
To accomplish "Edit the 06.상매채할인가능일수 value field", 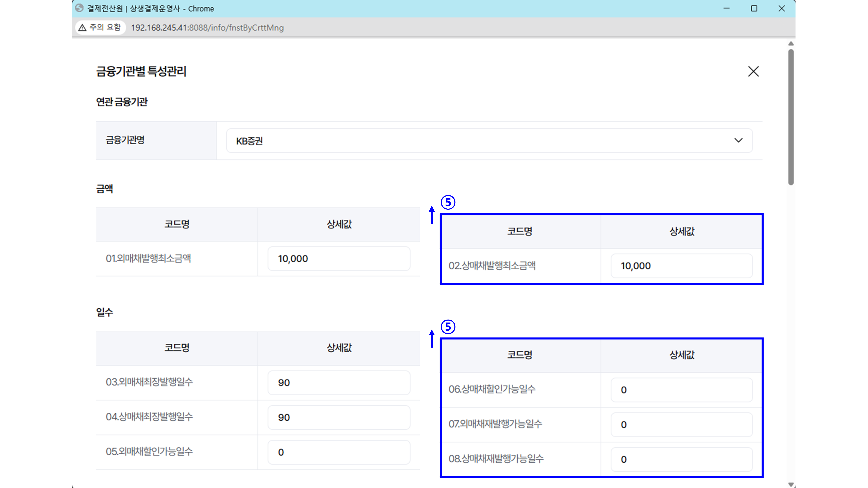I will (x=681, y=390).
